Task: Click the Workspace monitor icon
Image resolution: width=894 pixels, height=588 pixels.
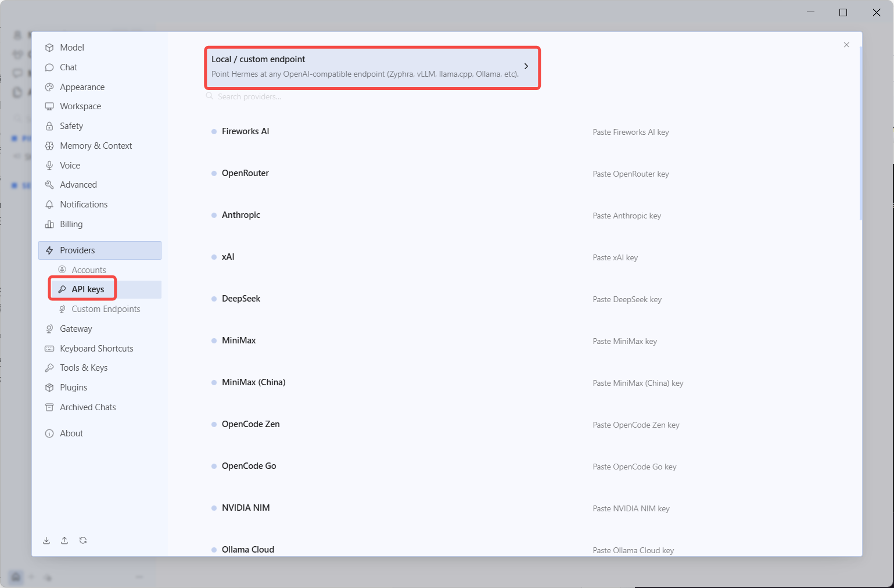Action: point(49,106)
